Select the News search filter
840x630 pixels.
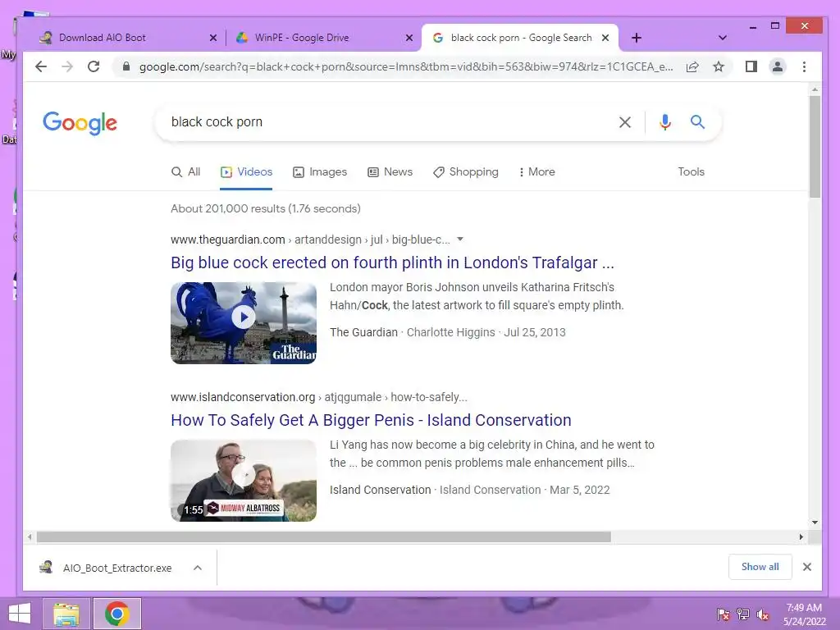pos(390,172)
